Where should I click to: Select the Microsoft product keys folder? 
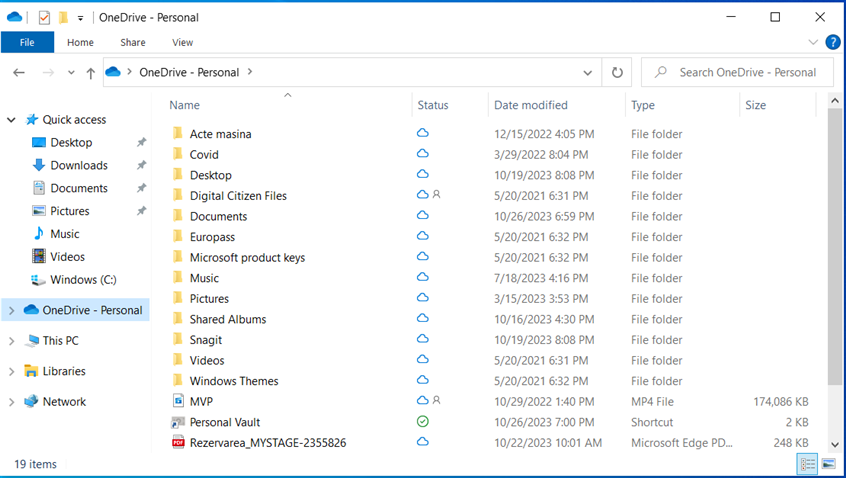point(247,258)
